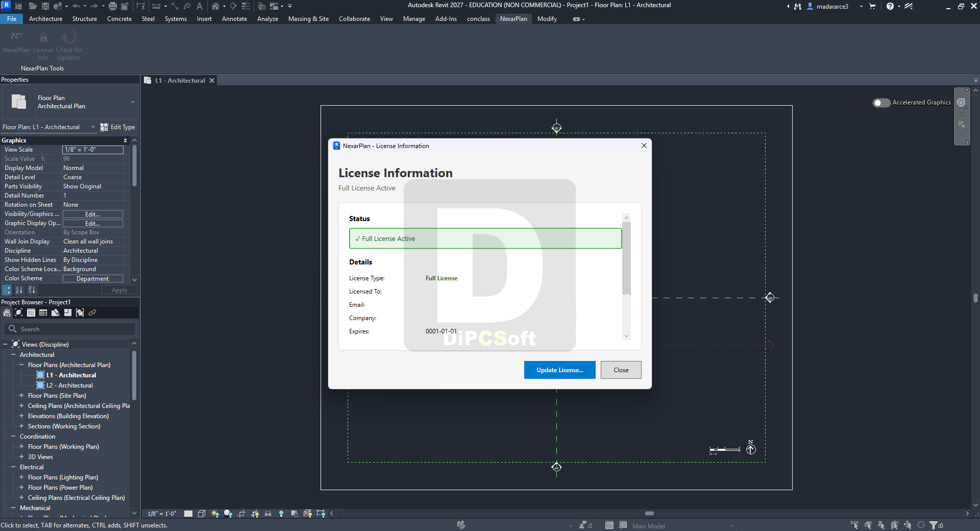Click the Color Scheme Department button
The height and width of the screenshot is (531, 980).
pyautogui.click(x=92, y=279)
